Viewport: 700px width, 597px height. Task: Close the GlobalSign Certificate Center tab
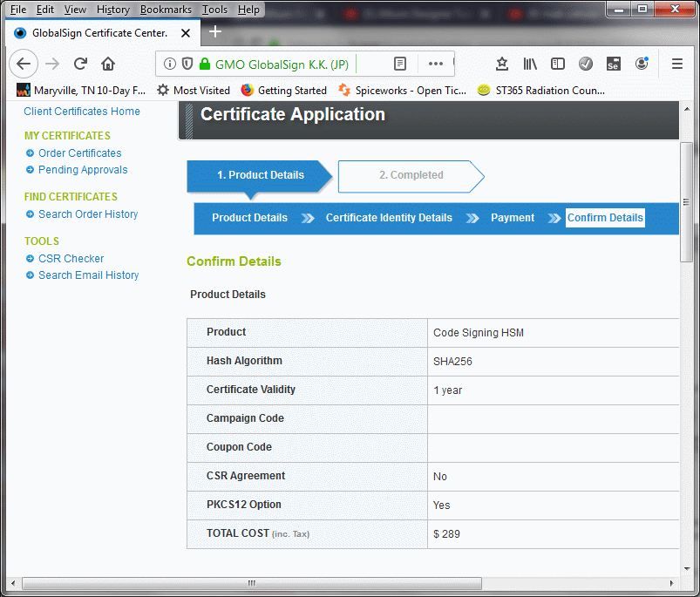pyautogui.click(x=186, y=33)
